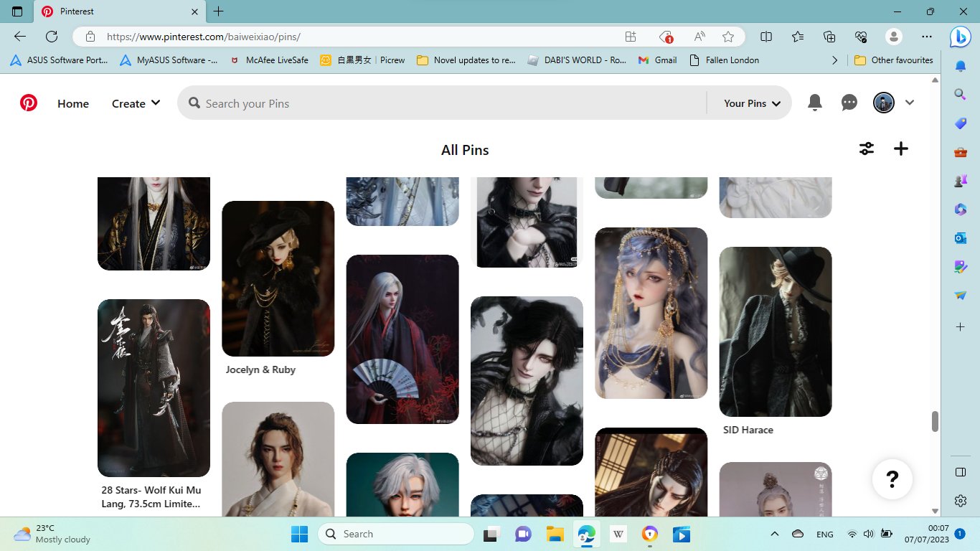Open the Your Pins filter dropdown
980x551 pixels.
[752, 103]
